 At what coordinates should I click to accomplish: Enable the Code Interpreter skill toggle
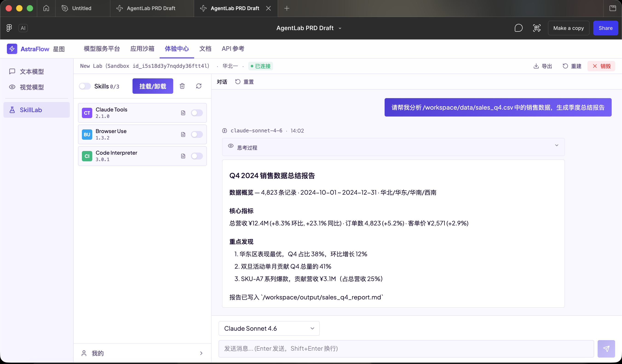(x=197, y=156)
